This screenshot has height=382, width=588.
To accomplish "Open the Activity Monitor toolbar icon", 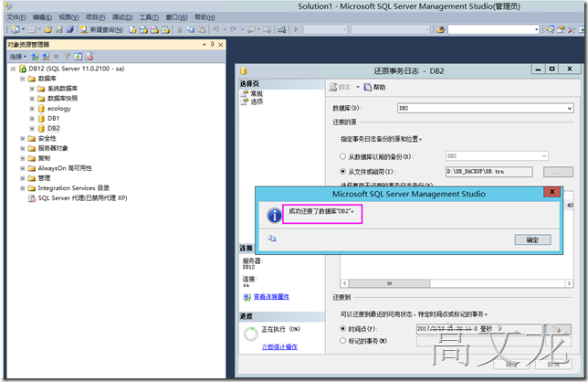I will coord(281,29).
